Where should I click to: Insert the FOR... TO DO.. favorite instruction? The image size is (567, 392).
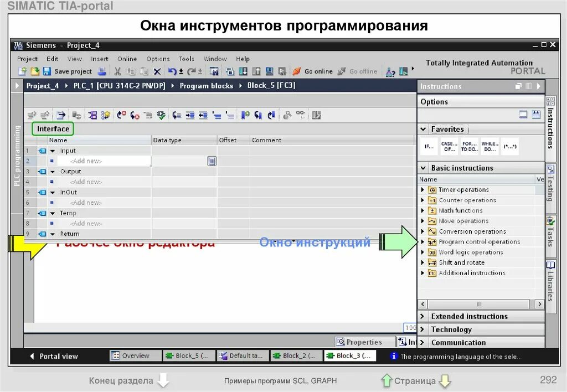(x=470, y=147)
